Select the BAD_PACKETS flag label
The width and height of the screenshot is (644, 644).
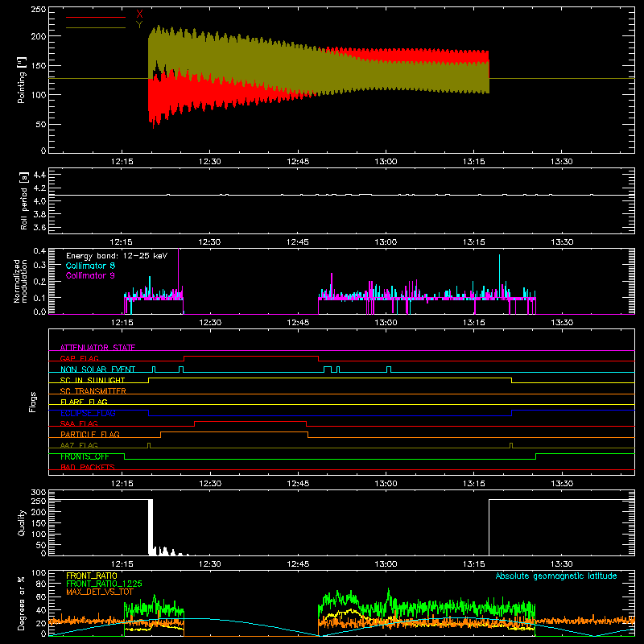(88, 467)
